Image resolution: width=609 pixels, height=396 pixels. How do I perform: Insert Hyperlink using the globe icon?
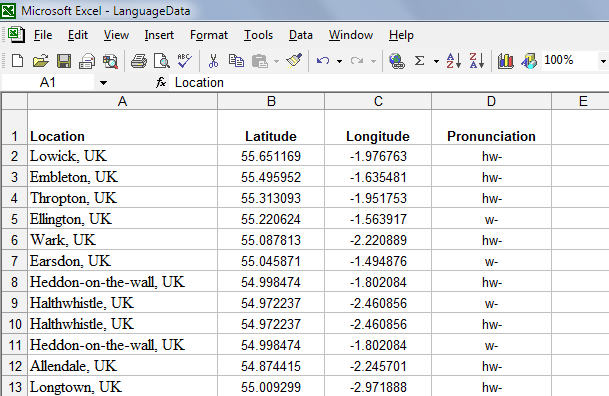(397, 61)
